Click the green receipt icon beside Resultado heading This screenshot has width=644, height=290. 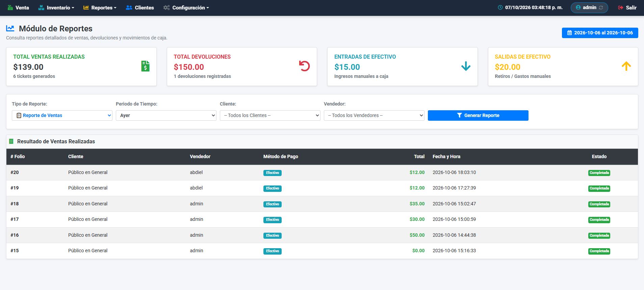11,142
